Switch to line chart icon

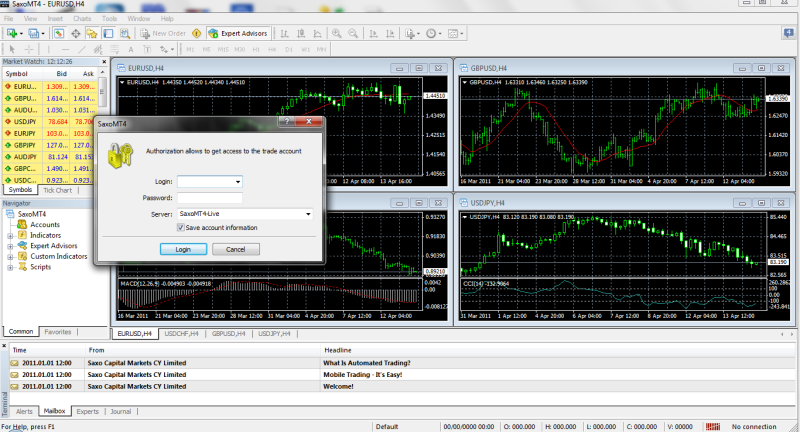(x=317, y=33)
